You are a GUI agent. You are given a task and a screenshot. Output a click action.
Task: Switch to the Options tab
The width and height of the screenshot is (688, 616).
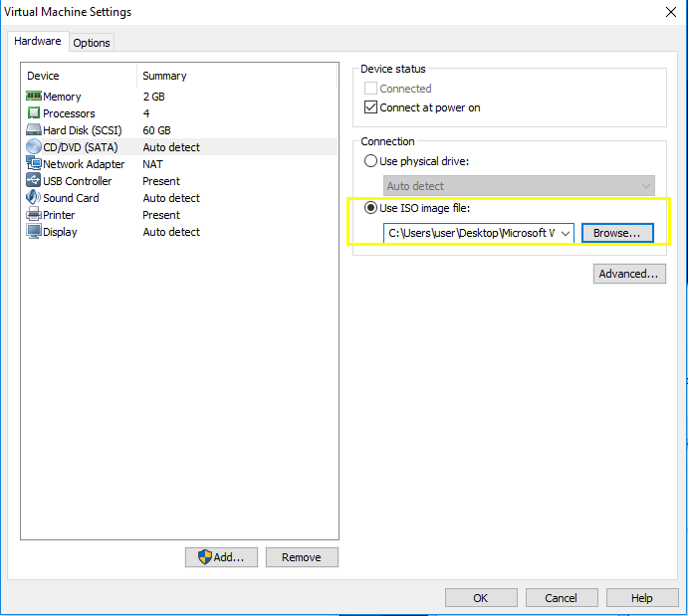click(92, 43)
